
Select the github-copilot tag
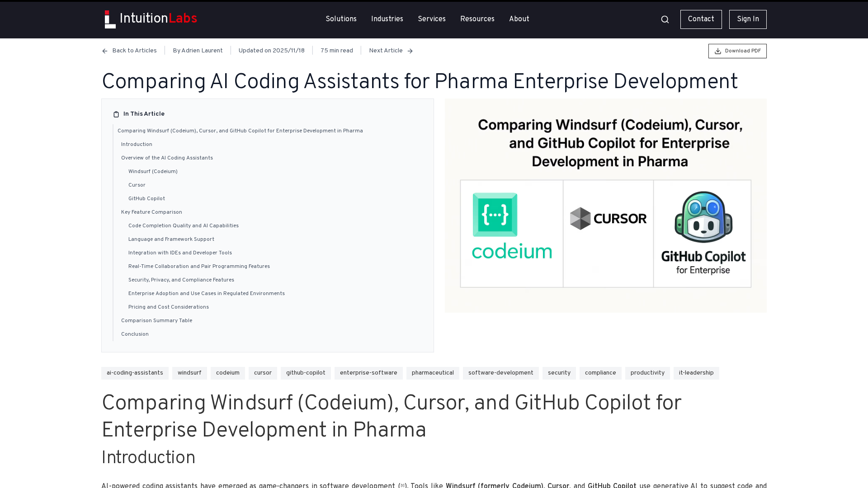(306, 373)
